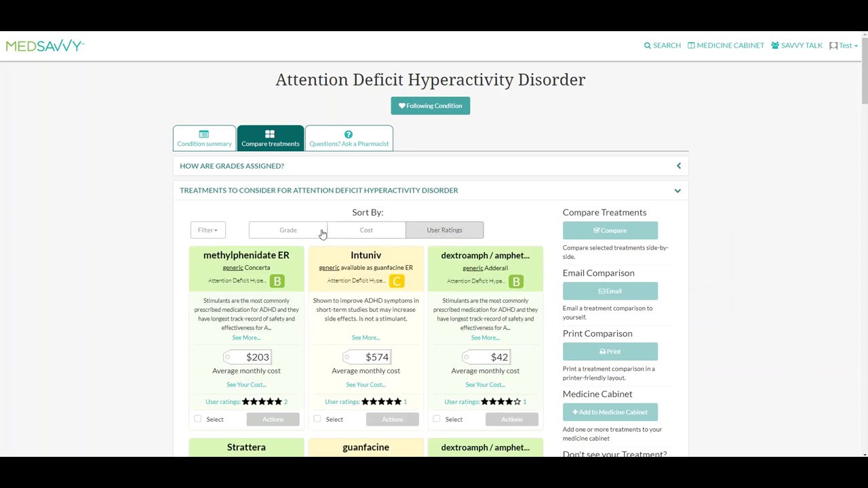Open Actions menu for dextroamph Adderall
Screen dimensions: 868x488
(512, 420)
